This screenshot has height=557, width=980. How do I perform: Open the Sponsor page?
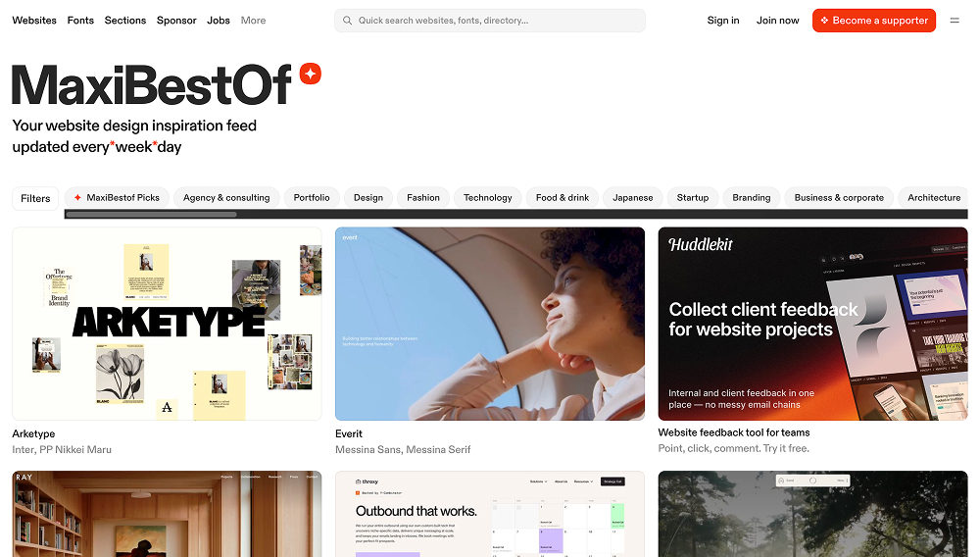click(176, 20)
